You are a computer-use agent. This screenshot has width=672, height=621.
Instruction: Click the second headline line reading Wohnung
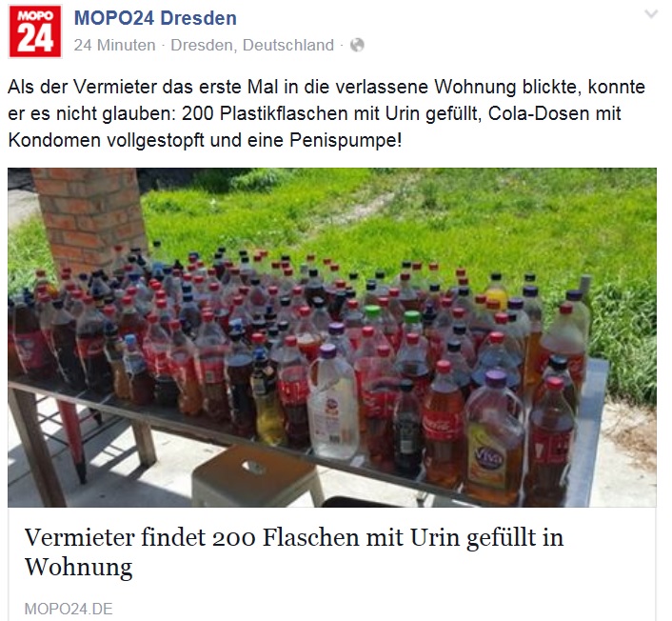click(78, 567)
